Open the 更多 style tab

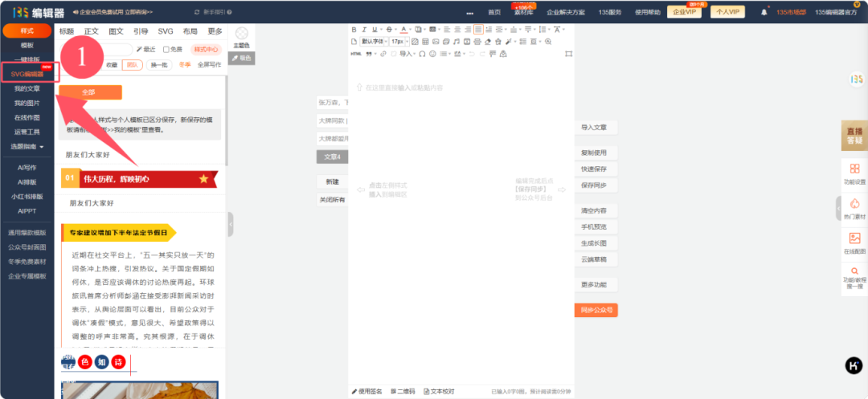point(215,31)
